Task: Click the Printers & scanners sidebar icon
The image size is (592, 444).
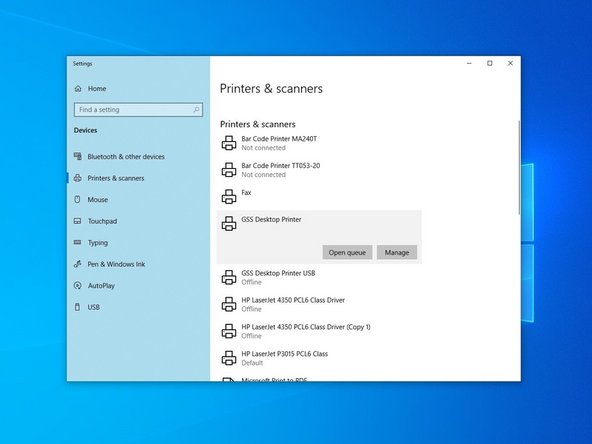Action: tap(78, 178)
